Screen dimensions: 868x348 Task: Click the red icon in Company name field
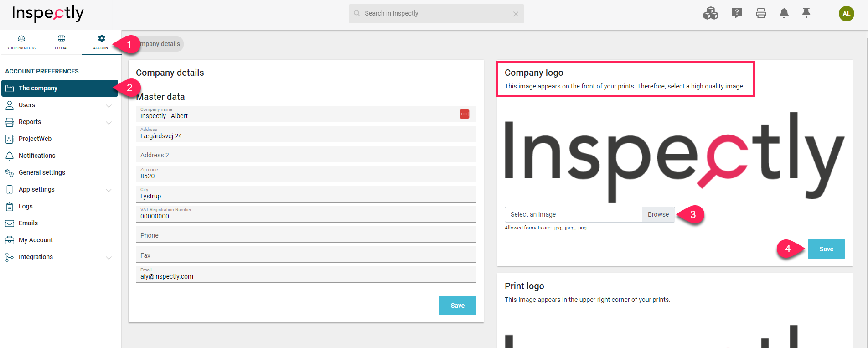click(x=465, y=114)
